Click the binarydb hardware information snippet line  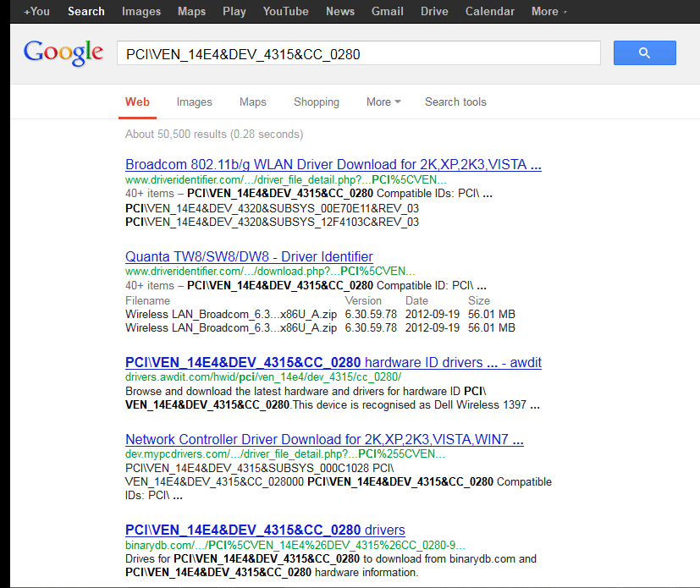[272, 573]
